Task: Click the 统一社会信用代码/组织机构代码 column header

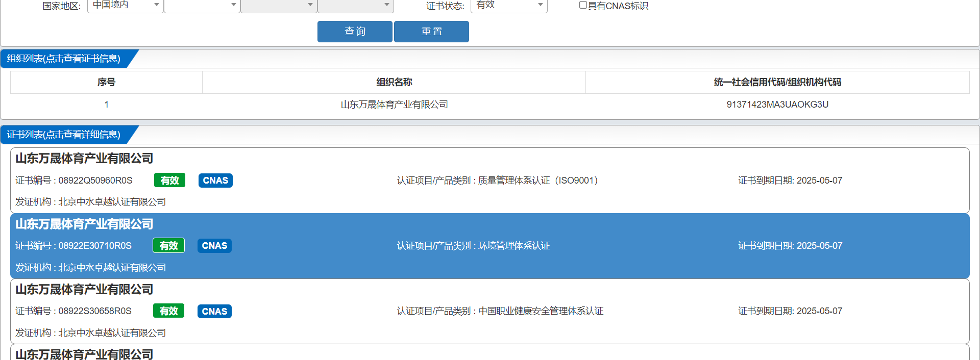Action: [x=777, y=82]
